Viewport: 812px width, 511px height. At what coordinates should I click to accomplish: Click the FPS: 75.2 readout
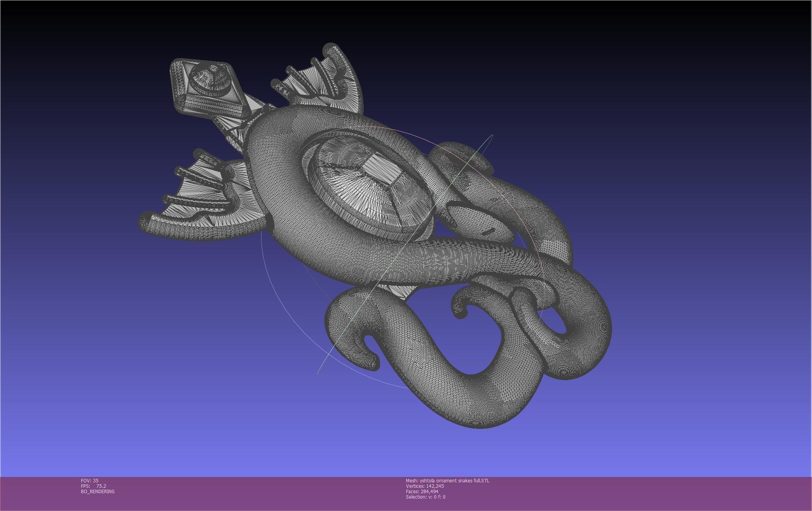pos(93,486)
